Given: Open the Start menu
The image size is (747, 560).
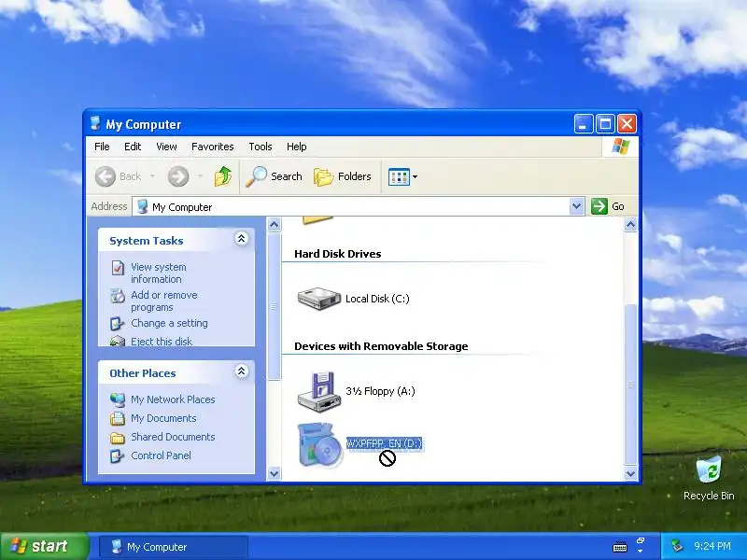Looking at the screenshot, I should (x=45, y=546).
